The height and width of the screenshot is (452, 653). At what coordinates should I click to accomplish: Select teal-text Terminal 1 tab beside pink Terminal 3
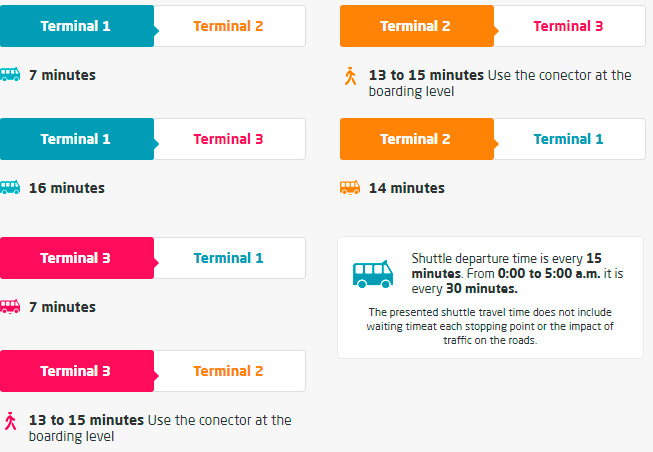pos(229,258)
